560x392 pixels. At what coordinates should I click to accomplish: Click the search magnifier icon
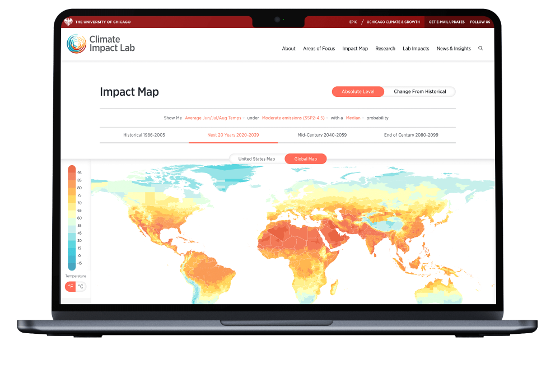pyautogui.click(x=480, y=49)
